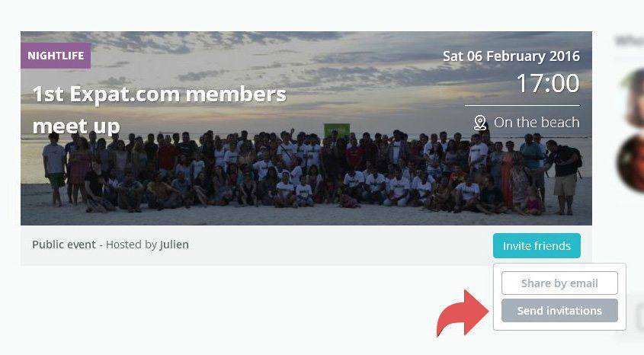The width and height of the screenshot is (644, 355).
Task: Open the beach group photo banner
Action: [306, 129]
